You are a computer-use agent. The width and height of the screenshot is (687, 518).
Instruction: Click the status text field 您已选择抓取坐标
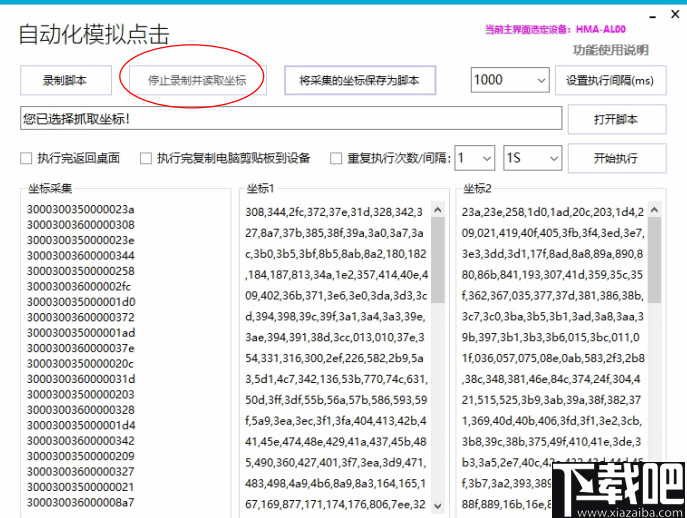291,118
